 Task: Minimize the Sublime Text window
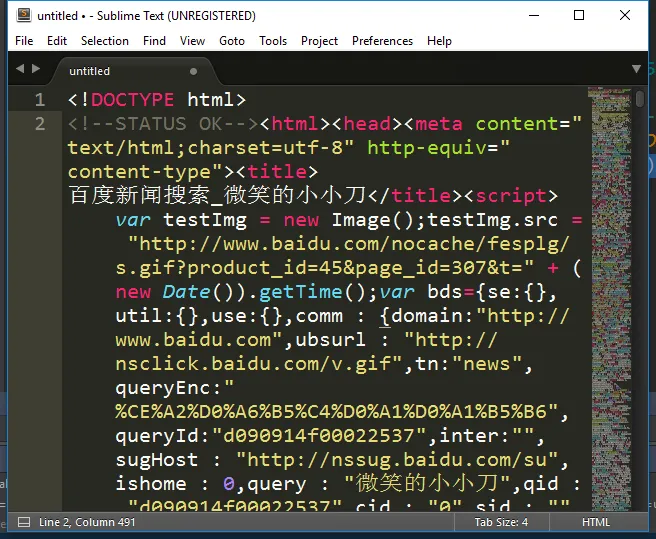[x=534, y=15]
